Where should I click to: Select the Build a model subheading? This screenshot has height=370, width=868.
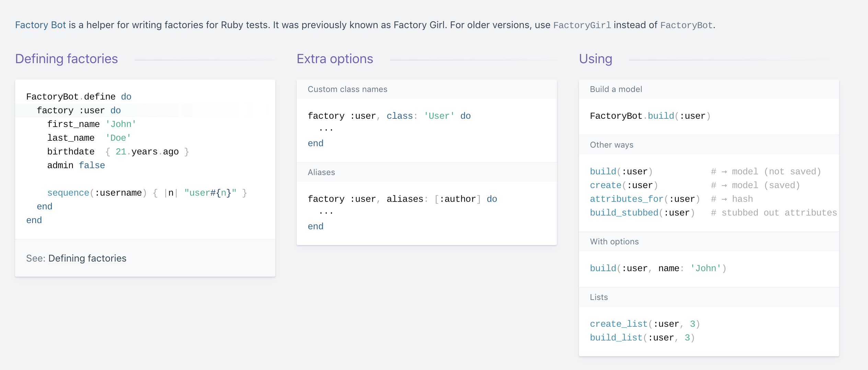pos(616,89)
